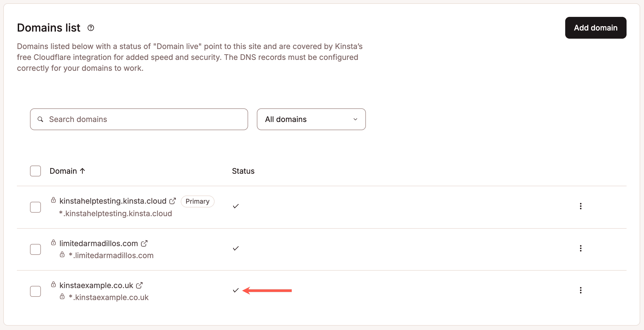Open kinstahelptesting.kinsta.cloud via external link icon
This screenshot has width=644, height=330.
pyautogui.click(x=173, y=200)
